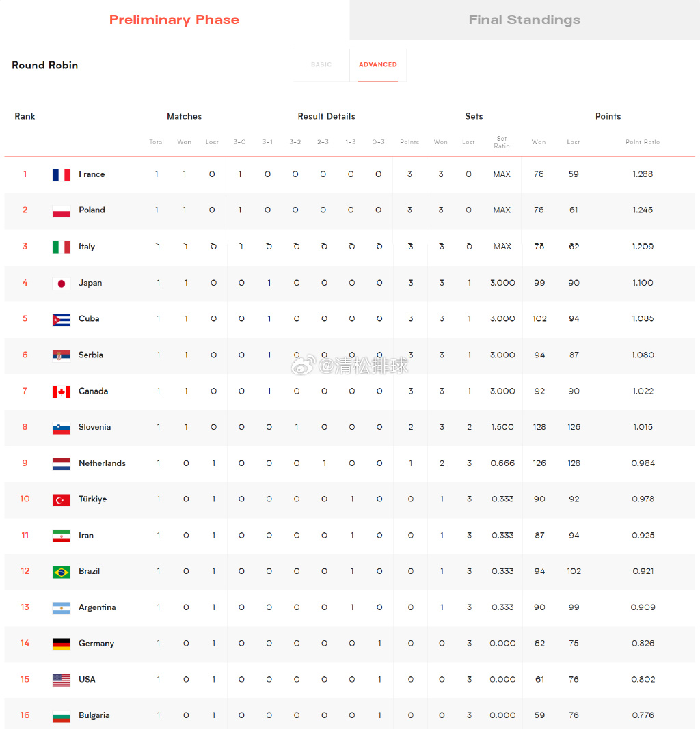Click the Argentina flag icon
Screen dimensions: 700x729
point(62,608)
